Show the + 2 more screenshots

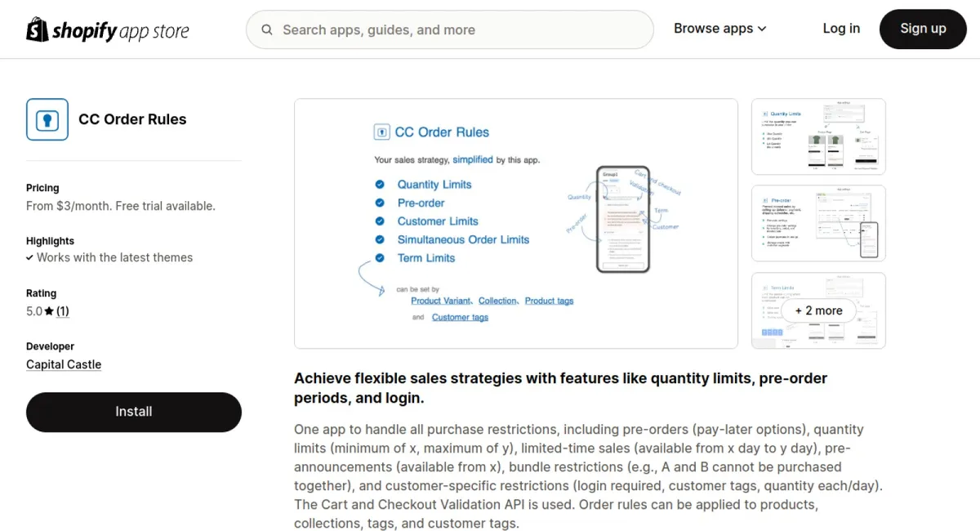click(x=818, y=310)
